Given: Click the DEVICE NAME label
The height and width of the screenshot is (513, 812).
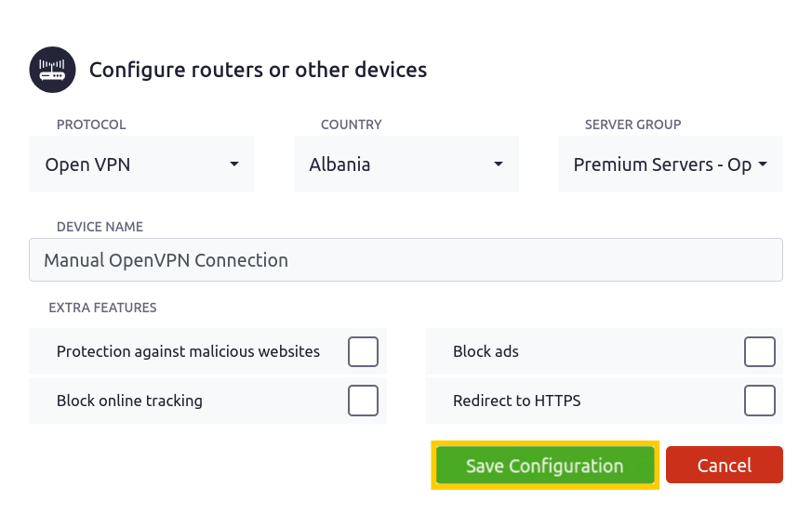Looking at the screenshot, I should coord(100,227).
